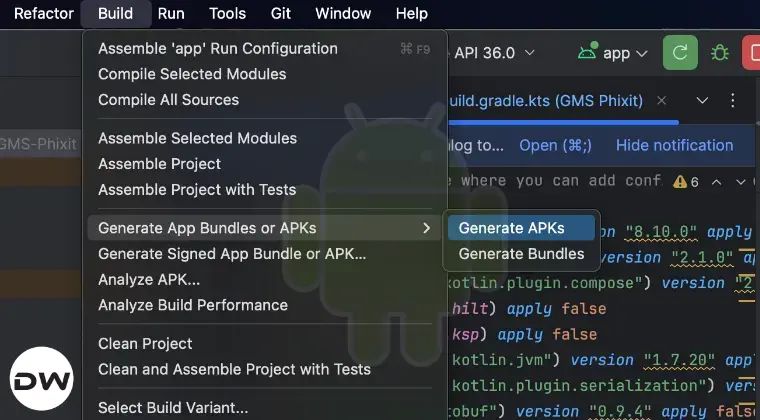Close the open Build menu
The image size is (760, 420).
(115, 14)
